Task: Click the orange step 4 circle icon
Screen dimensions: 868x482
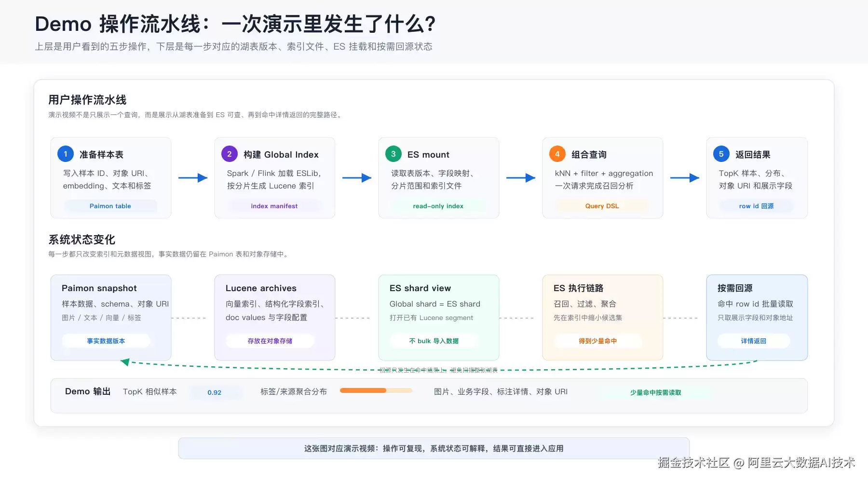Action: point(557,154)
